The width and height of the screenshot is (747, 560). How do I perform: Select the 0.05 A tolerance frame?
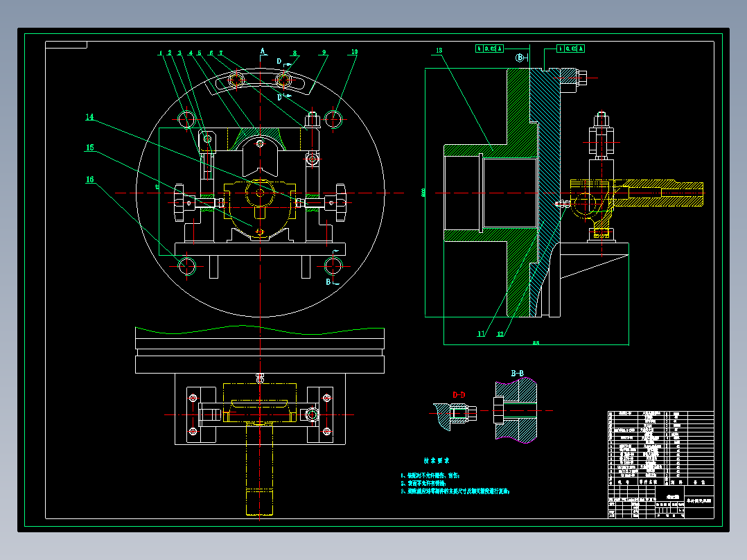[571, 49]
